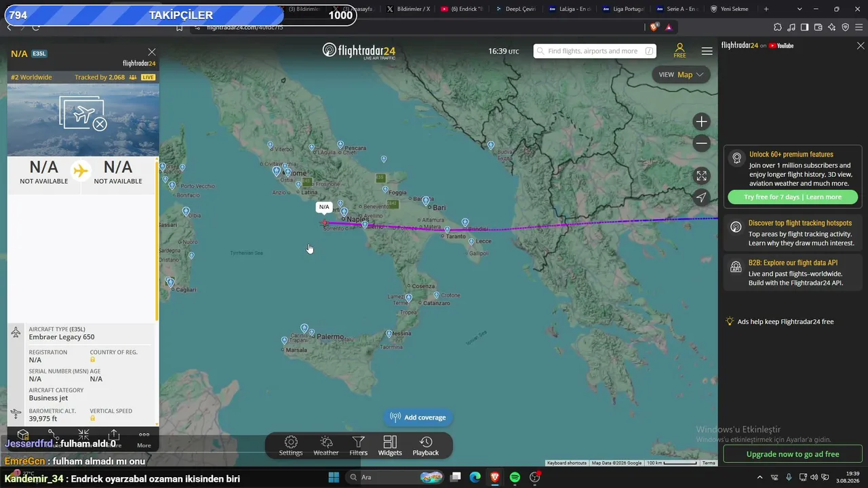Switch to the Yeni Sekme browser tab
Viewport: 868px width, 488px height.
730,9
